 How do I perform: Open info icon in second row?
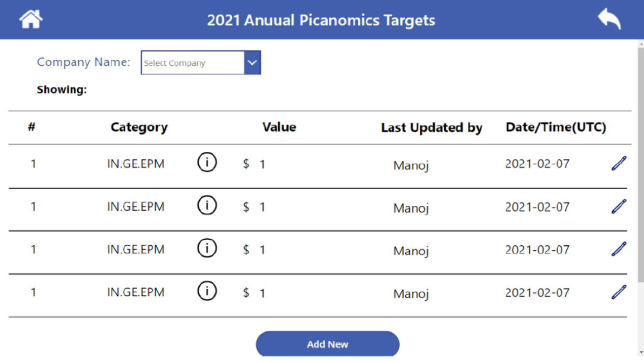pos(206,205)
